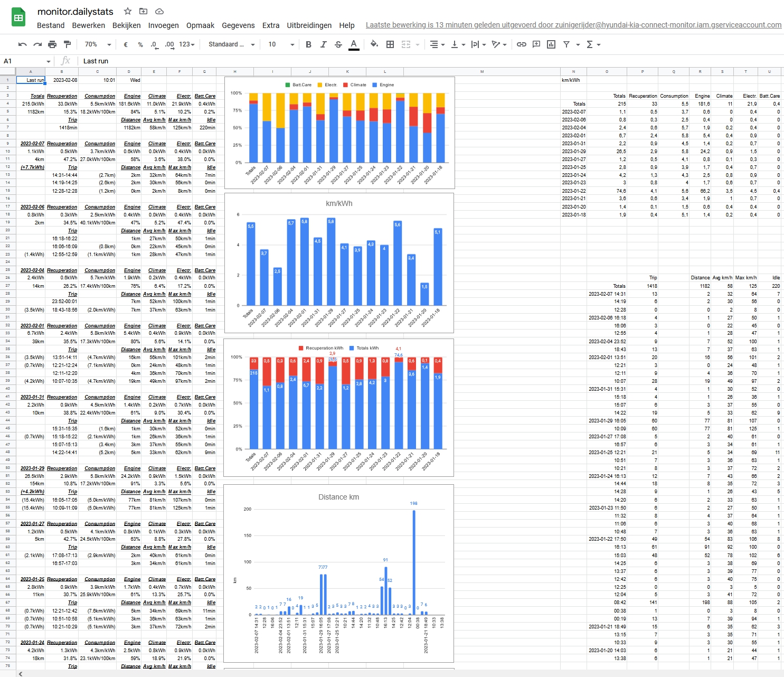Insert a link using the toolbar
The width and height of the screenshot is (784, 677).
pyautogui.click(x=522, y=44)
